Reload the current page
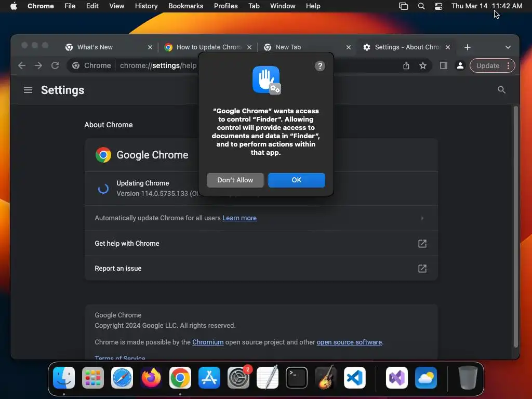Image resolution: width=532 pixels, height=399 pixels. (55, 65)
